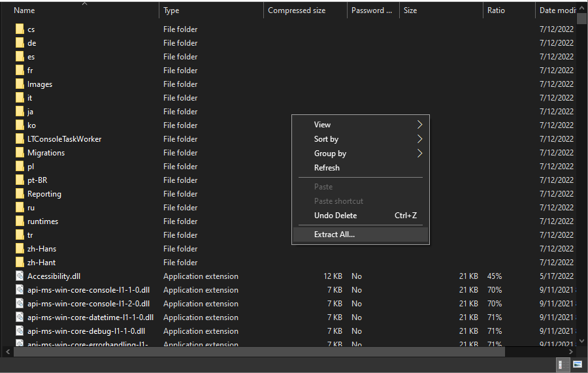Viewport: 588px width, 373px height.
Task: Click the ja folder icon
Action: coord(20,111)
